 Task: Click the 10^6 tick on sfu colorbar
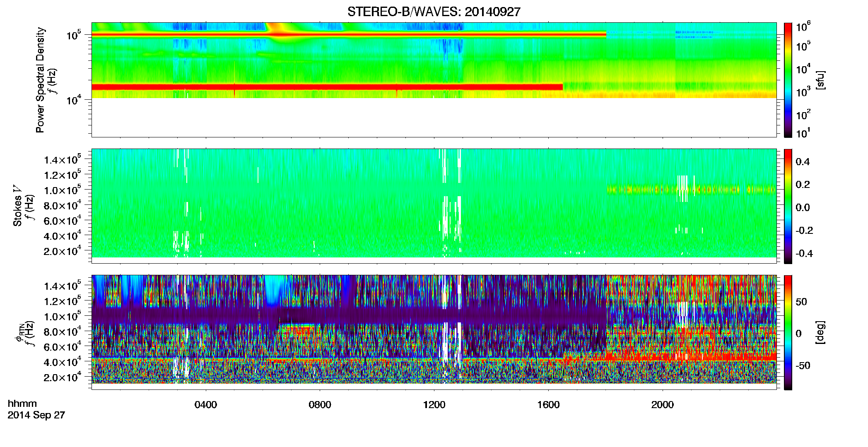tap(803, 27)
